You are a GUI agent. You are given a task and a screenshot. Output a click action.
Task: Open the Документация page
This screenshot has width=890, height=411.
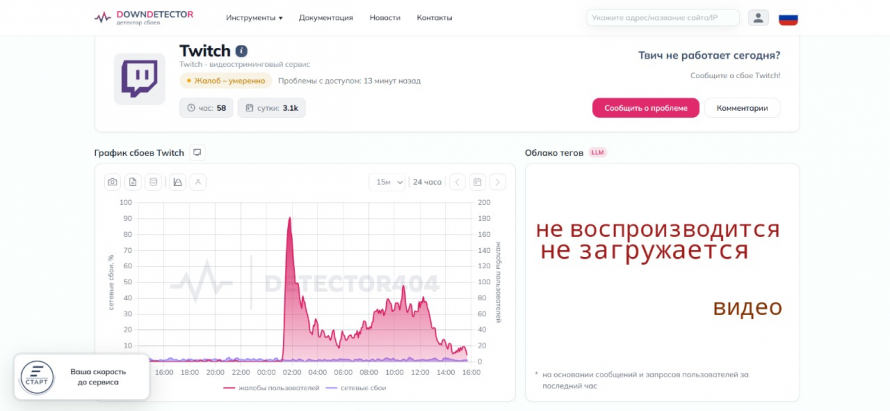326,18
